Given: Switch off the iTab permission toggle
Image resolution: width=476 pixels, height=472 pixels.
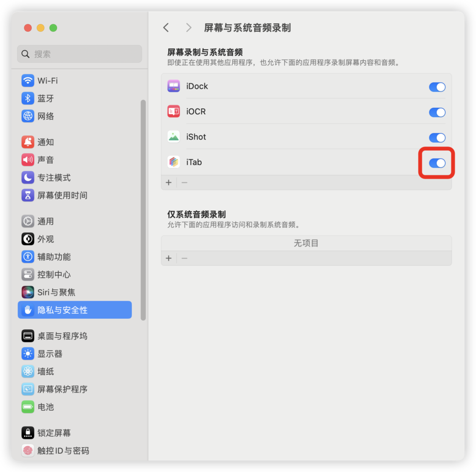Looking at the screenshot, I should (437, 163).
